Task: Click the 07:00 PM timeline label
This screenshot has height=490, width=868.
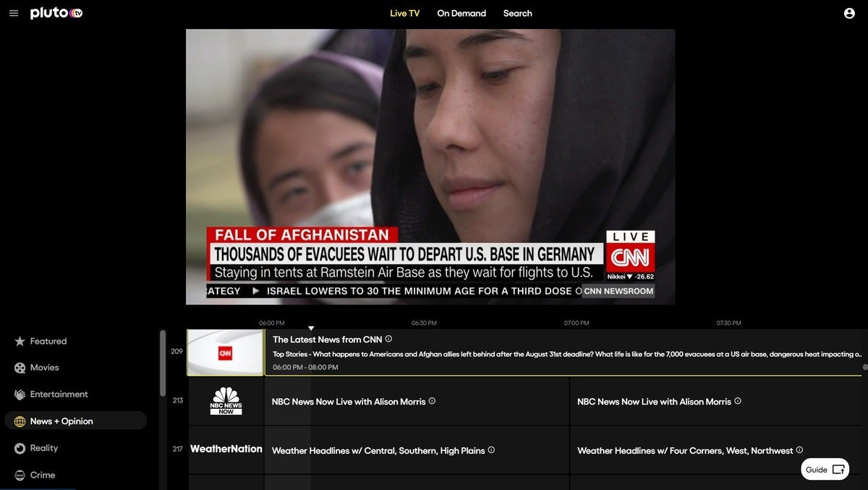Action: pos(576,323)
